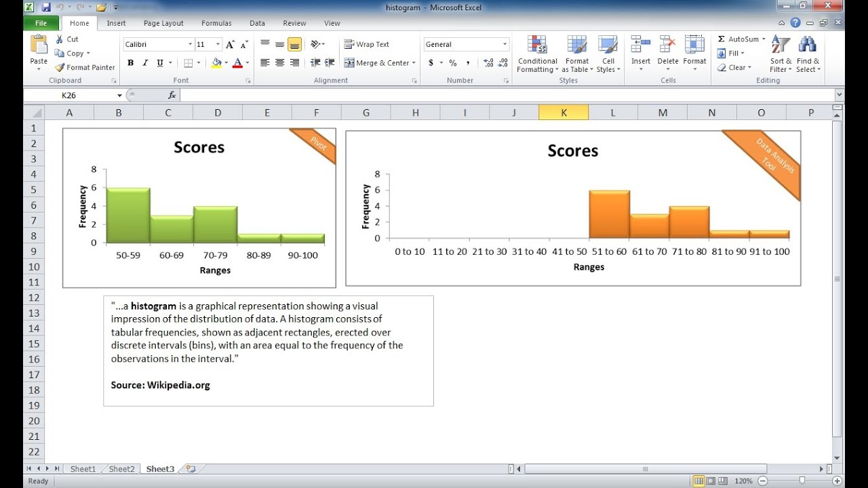The image size is (868, 488).
Task: Open the General number format dropdown
Action: (x=505, y=45)
